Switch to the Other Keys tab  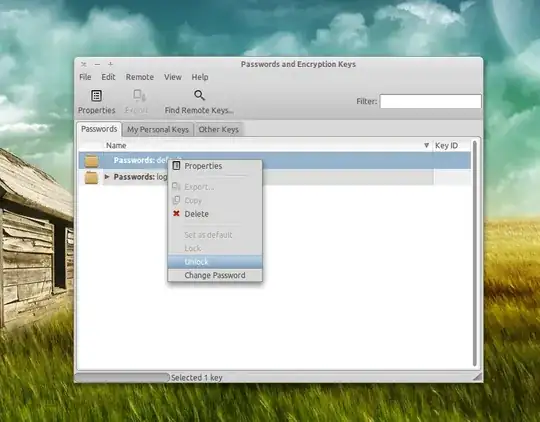point(218,130)
